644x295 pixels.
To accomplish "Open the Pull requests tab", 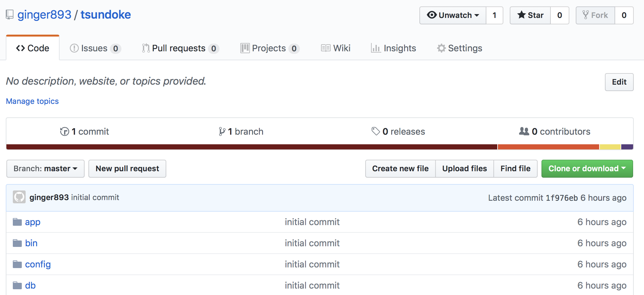I will tap(180, 48).
